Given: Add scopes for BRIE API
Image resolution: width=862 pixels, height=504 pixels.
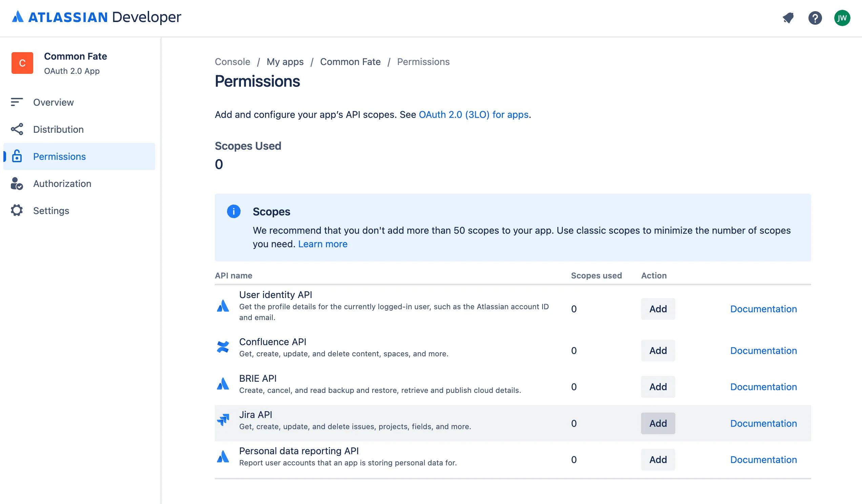Looking at the screenshot, I should click(658, 387).
